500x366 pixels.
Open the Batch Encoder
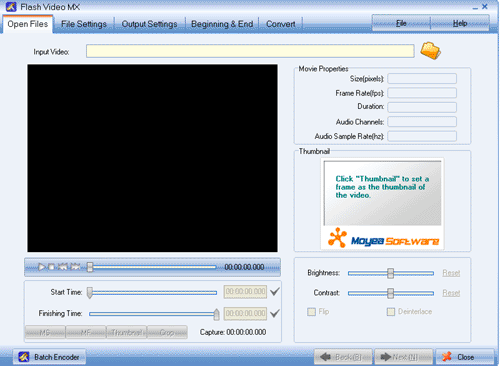tap(49, 357)
